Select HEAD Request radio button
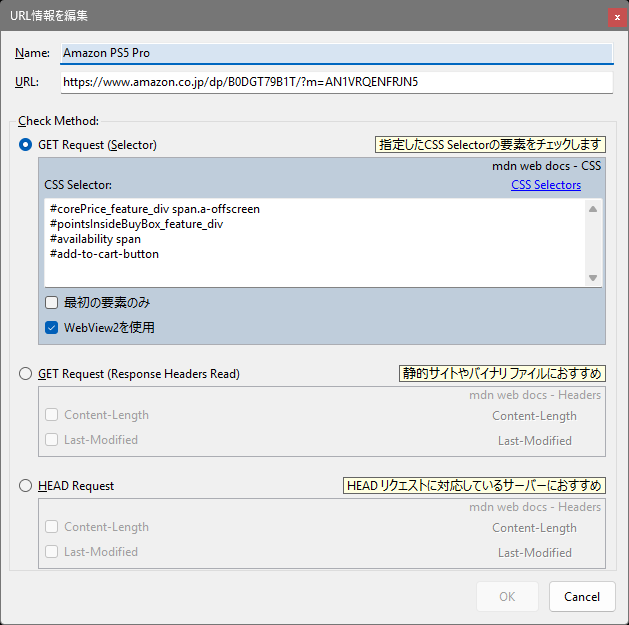This screenshot has height=625, width=629. pyautogui.click(x=26, y=486)
